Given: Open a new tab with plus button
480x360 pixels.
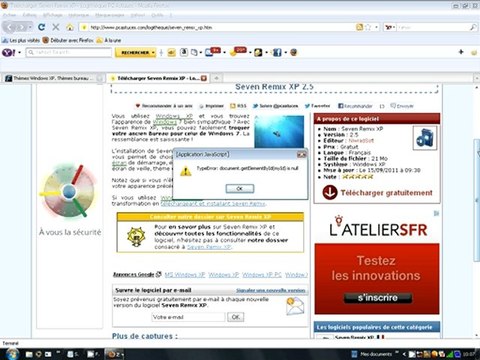Looking at the screenshot, I should (216, 78).
